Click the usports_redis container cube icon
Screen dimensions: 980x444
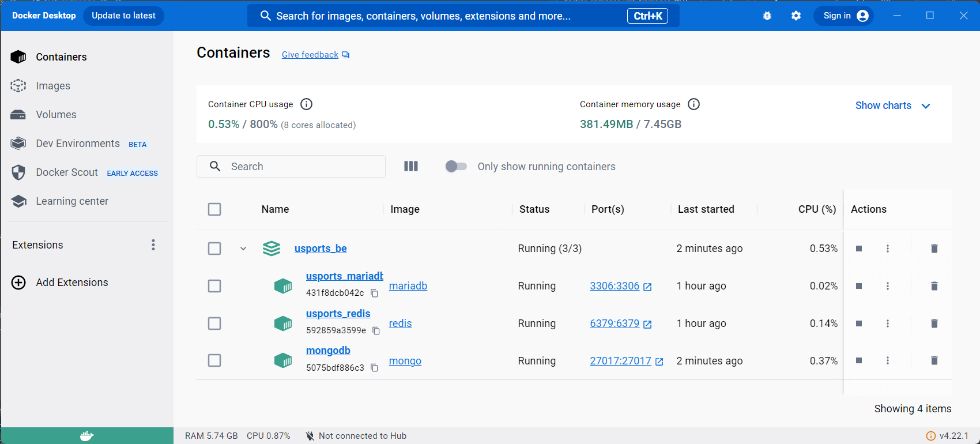tap(283, 323)
